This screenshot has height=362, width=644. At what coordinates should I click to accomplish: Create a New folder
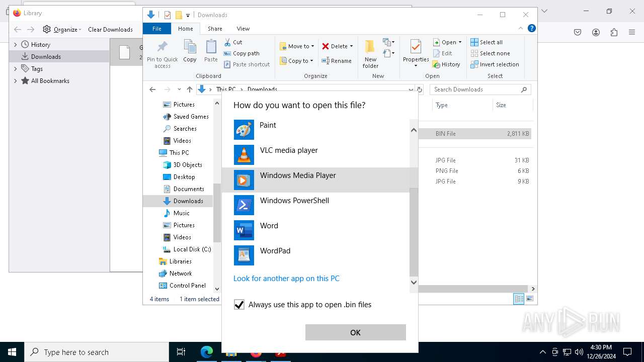click(x=370, y=54)
